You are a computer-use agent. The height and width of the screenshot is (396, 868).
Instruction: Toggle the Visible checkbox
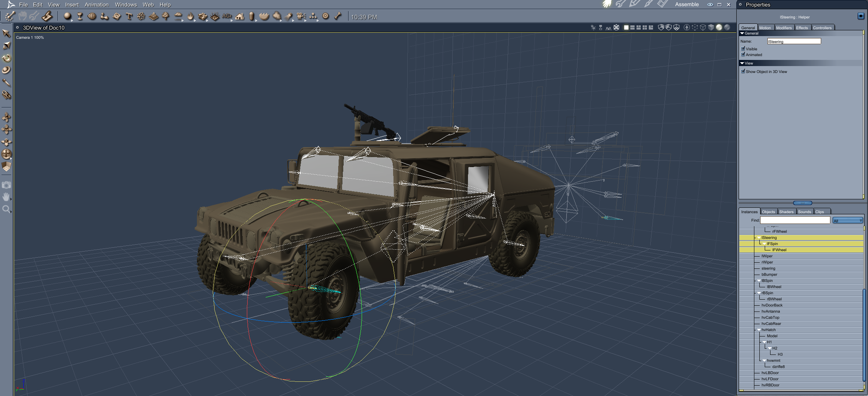[743, 49]
